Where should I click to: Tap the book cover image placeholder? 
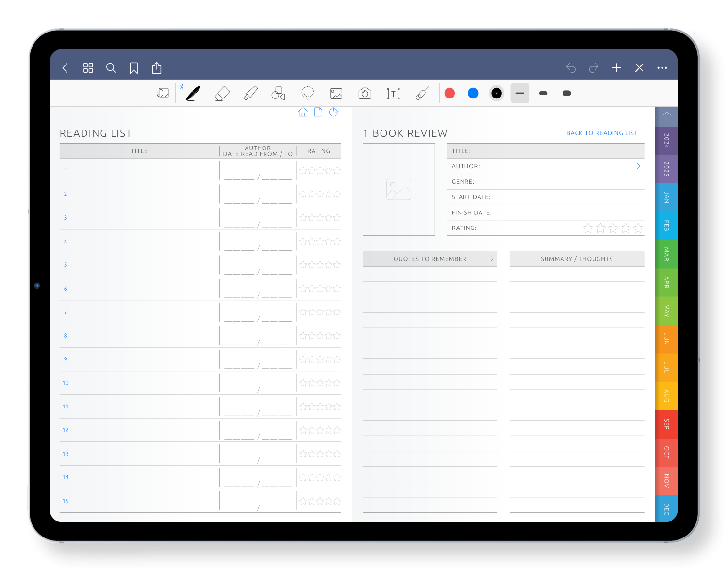pyautogui.click(x=399, y=189)
